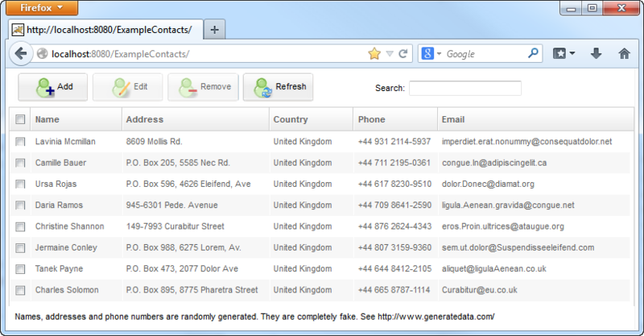644x336 pixels.
Task: Click email sem.ut.dolor@Suspendisseeleifend.com
Action: coord(518,247)
